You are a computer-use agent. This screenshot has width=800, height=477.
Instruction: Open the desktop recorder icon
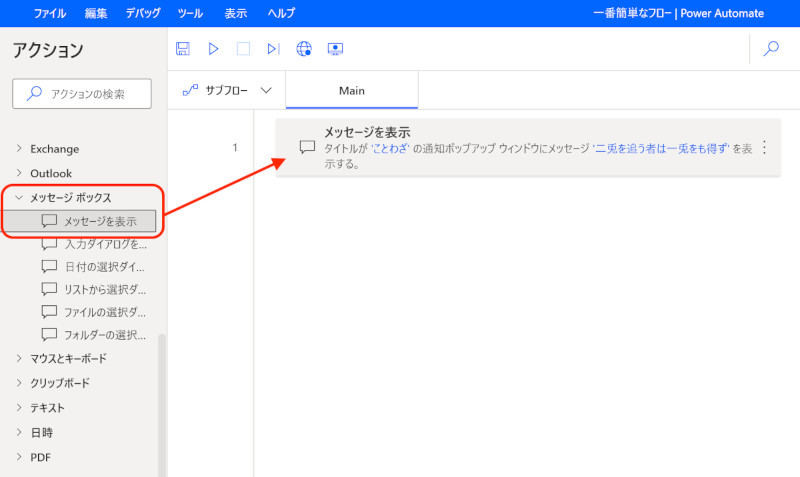click(x=335, y=48)
